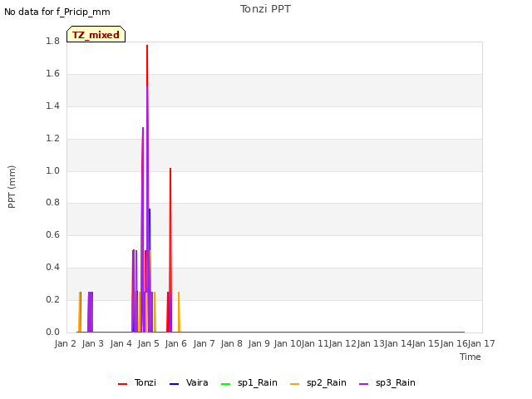
Task: Click the purple sp3_Rain spike near Jan 3
Action: coord(91,313)
